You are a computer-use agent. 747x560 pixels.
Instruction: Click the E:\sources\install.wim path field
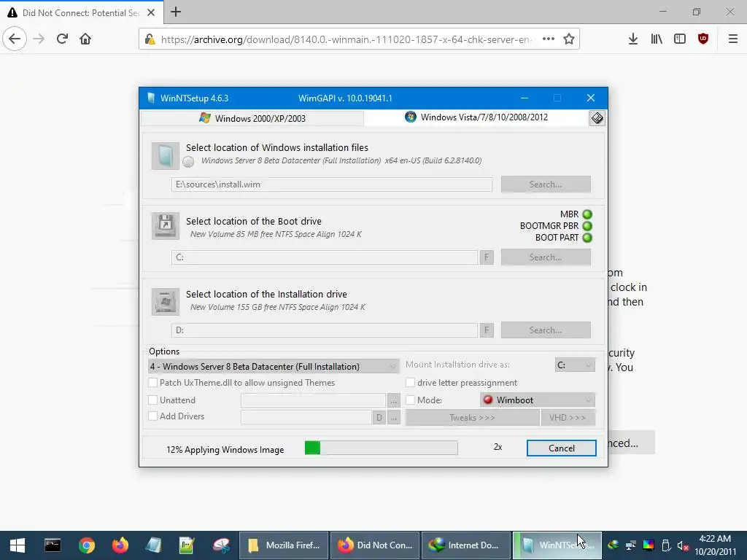click(x=332, y=184)
